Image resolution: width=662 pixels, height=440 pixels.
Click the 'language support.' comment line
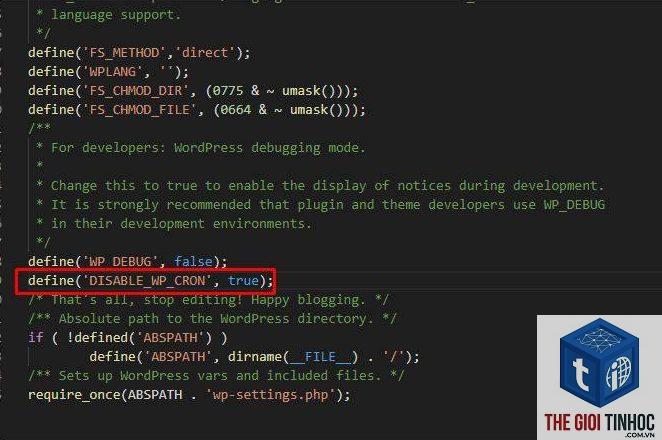coord(109,15)
